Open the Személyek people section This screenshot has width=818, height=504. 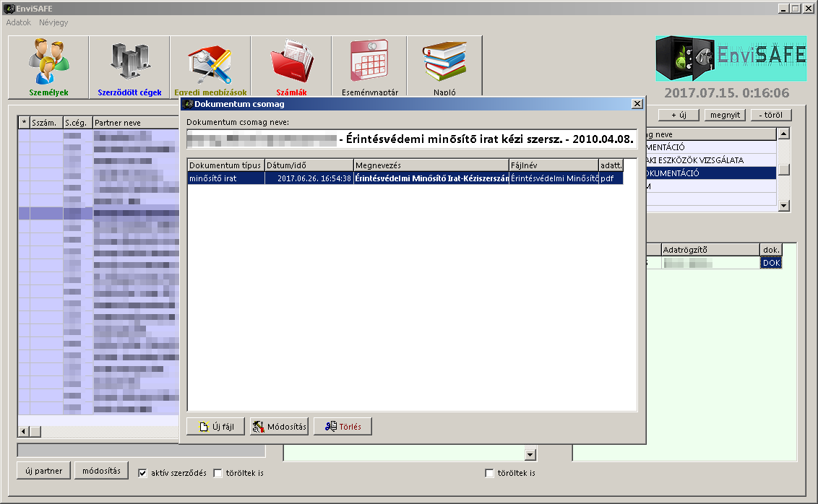48,66
